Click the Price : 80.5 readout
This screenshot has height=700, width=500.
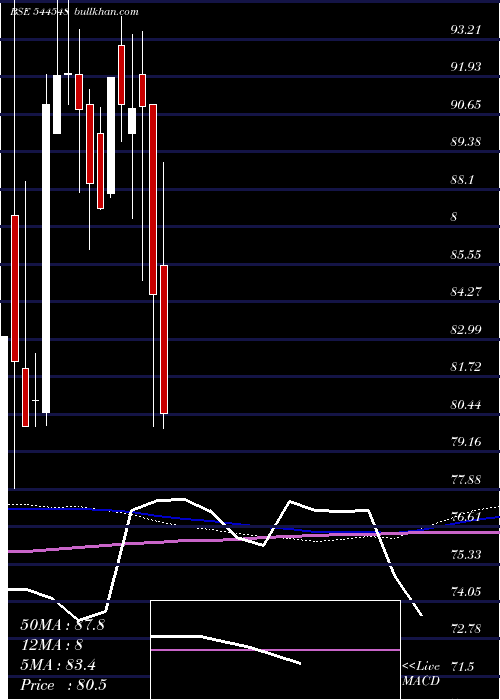click(63, 685)
